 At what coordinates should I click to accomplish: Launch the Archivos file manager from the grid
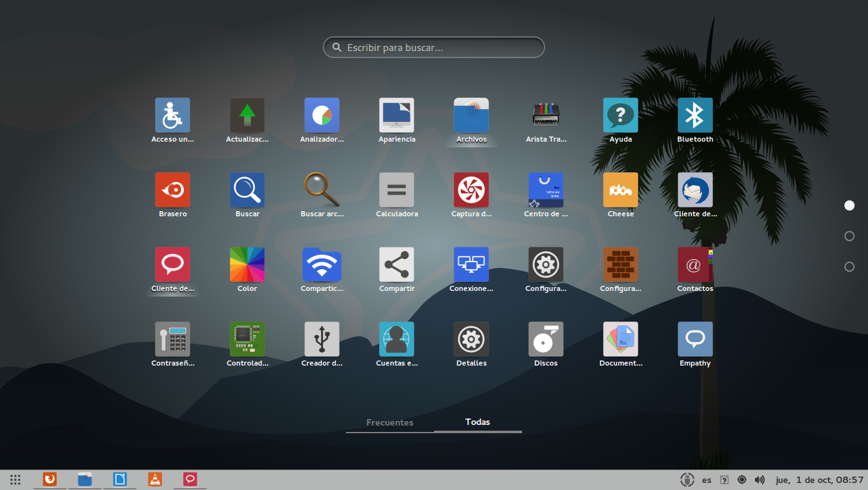(471, 115)
